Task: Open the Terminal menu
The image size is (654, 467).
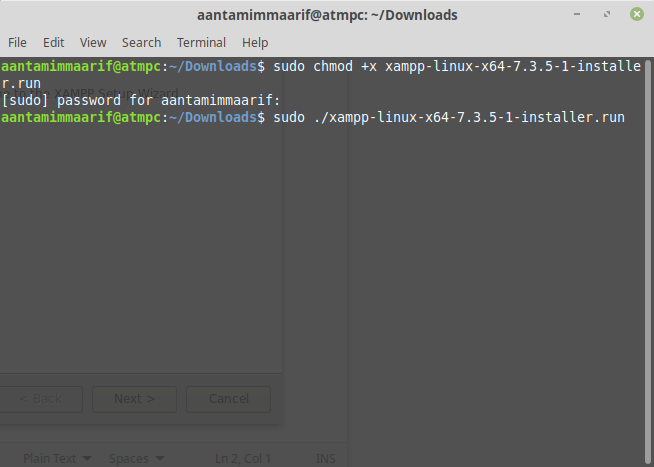Action: point(201,43)
